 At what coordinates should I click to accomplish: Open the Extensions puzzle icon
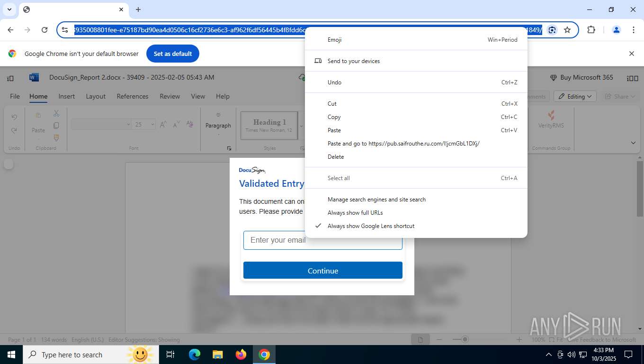coord(591,30)
